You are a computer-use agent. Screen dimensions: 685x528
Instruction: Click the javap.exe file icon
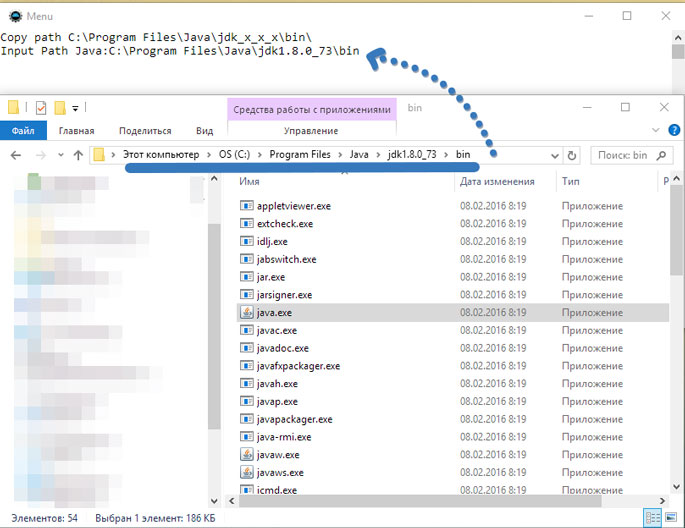click(x=246, y=401)
